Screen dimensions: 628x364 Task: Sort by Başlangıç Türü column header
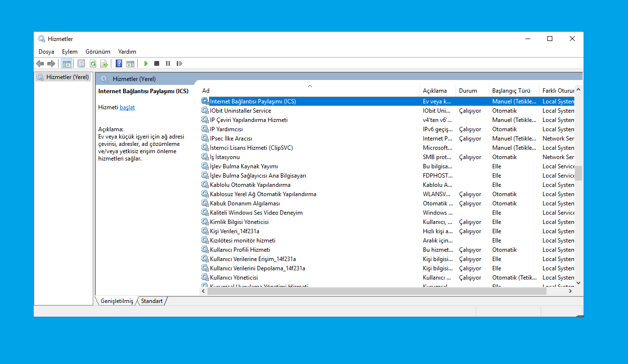[514, 91]
